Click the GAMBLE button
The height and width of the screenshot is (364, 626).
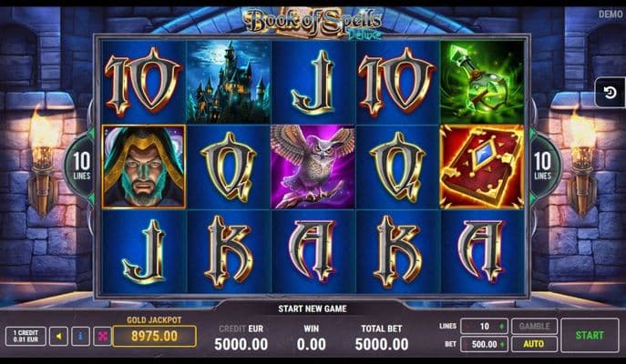point(534,326)
